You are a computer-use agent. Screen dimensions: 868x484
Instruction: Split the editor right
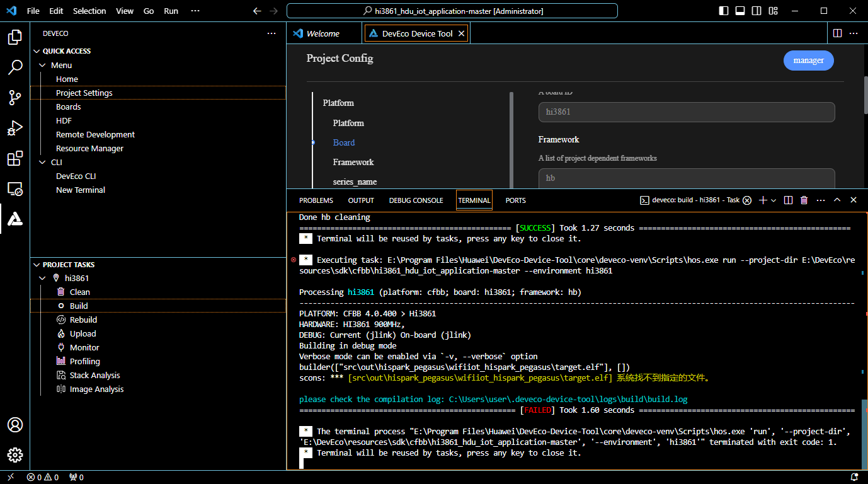coord(837,33)
